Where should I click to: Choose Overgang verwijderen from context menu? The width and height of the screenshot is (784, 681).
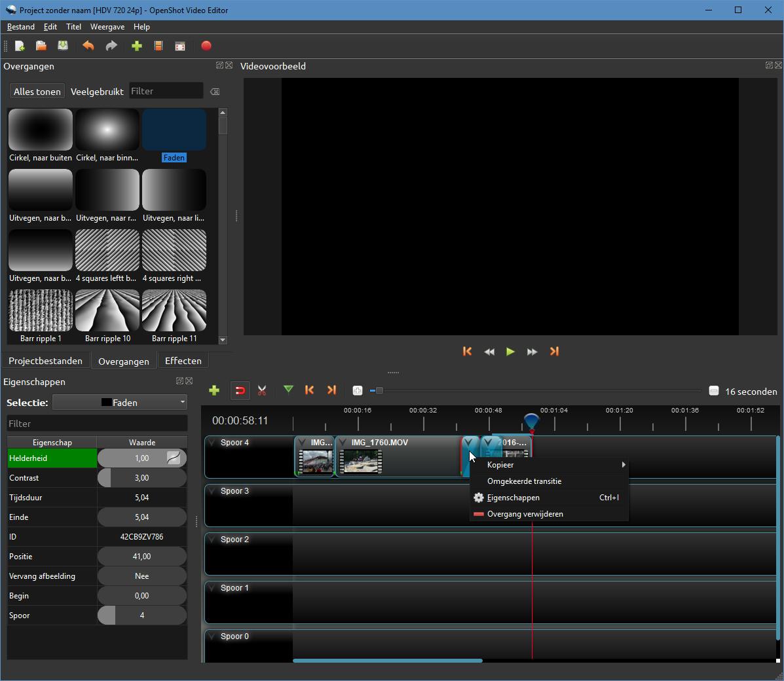(525, 514)
